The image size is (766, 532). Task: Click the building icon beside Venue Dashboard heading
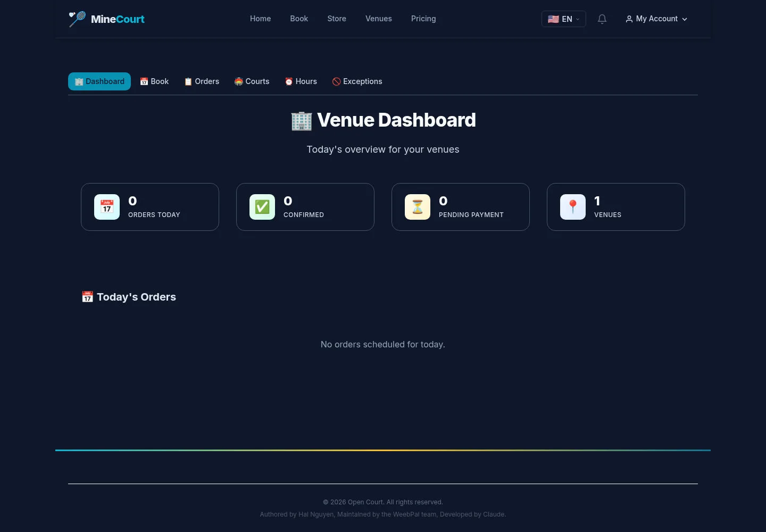[302, 121]
